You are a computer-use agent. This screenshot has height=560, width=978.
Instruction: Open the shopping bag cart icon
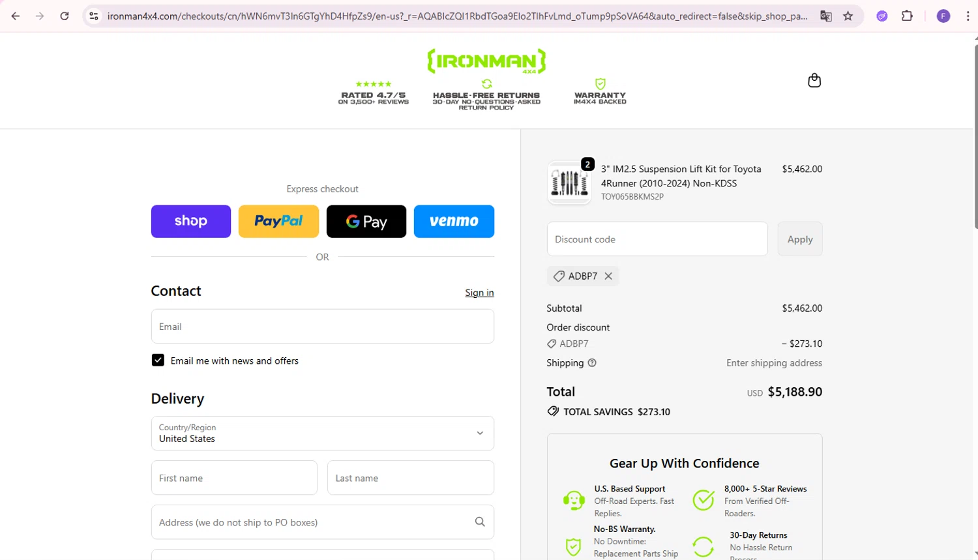[x=814, y=80]
